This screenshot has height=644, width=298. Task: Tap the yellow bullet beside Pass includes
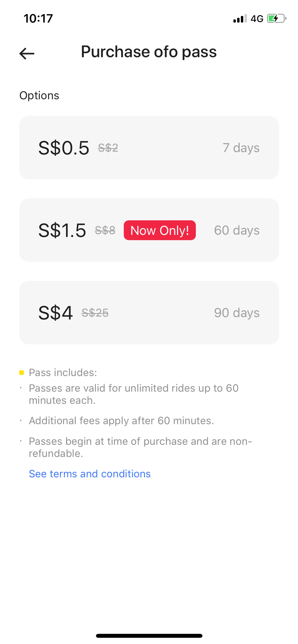click(x=22, y=373)
